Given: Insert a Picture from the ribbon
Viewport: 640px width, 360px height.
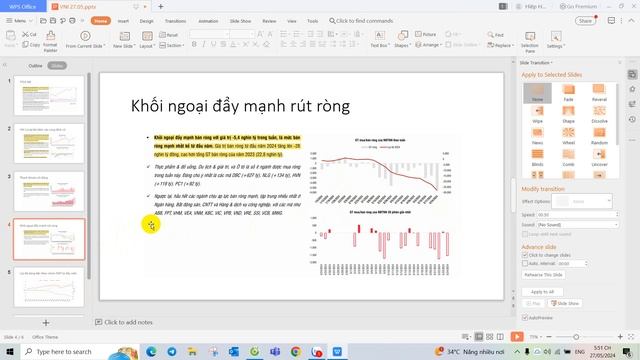Looking at the screenshot, I should (x=425, y=34).
